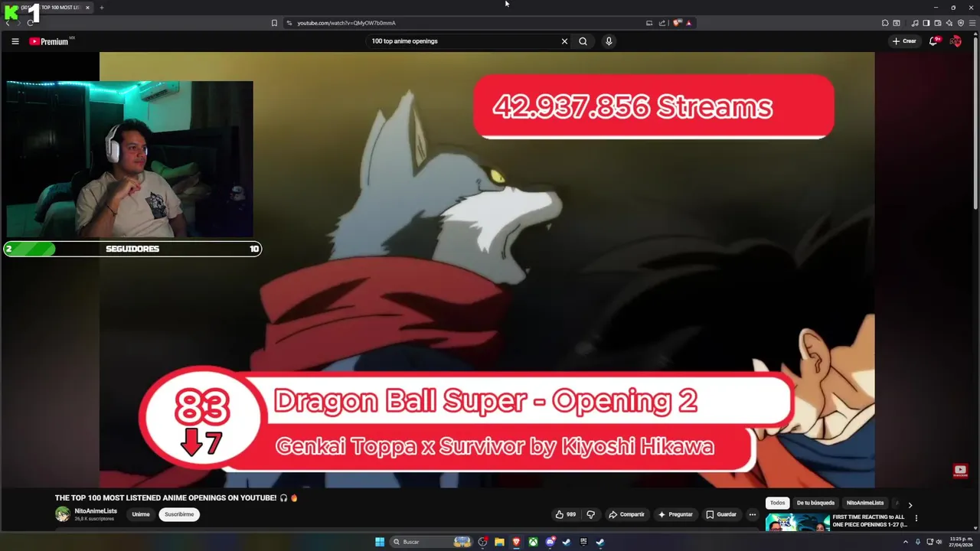Image resolution: width=980 pixels, height=551 pixels.
Task: Click the Guardar button
Action: [x=721, y=514]
